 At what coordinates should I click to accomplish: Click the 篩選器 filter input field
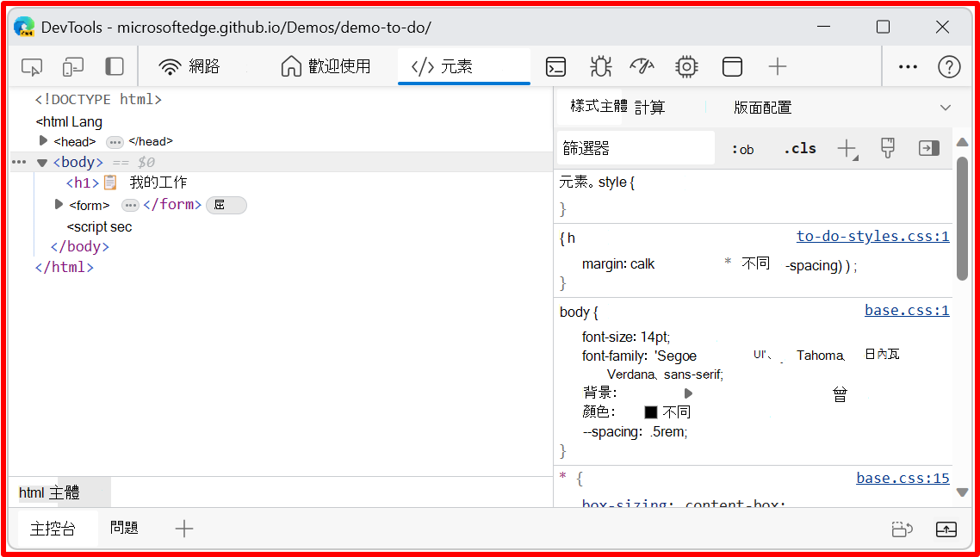click(636, 147)
